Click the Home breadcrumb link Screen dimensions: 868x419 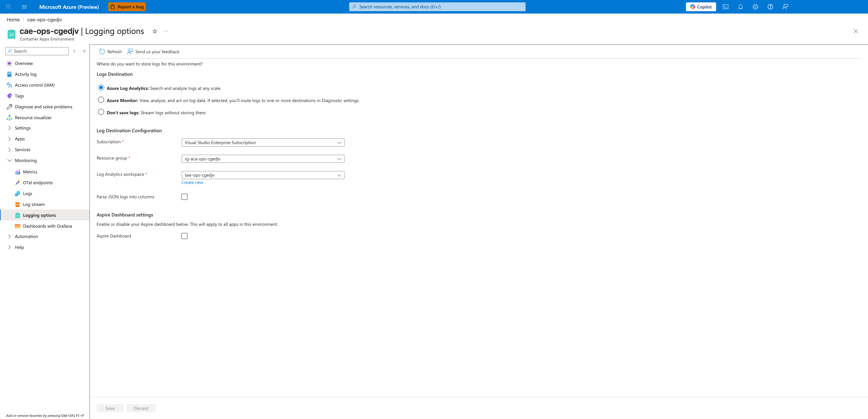(x=13, y=19)
